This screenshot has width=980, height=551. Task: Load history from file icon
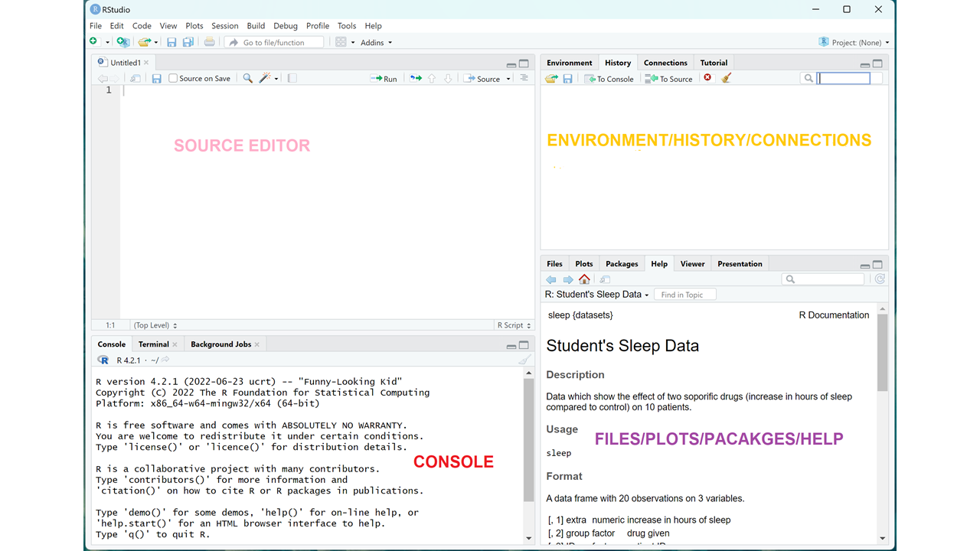coord(551,78)
